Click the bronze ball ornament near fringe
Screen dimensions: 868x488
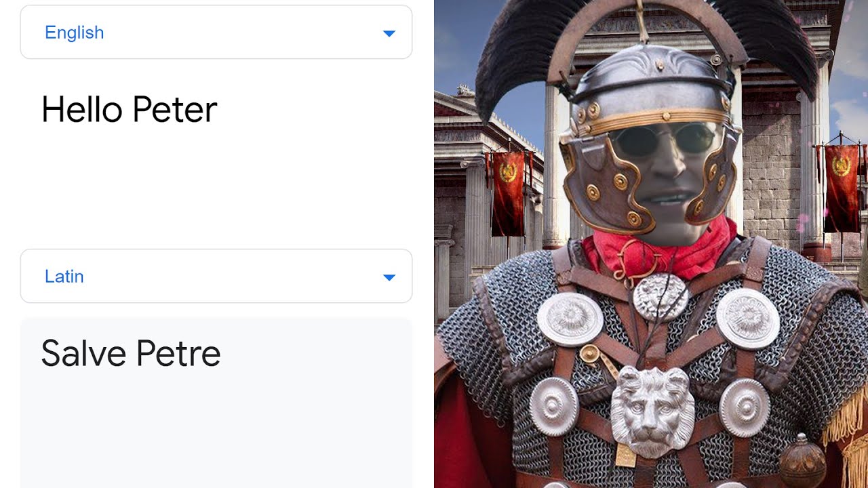pos(802,462)
